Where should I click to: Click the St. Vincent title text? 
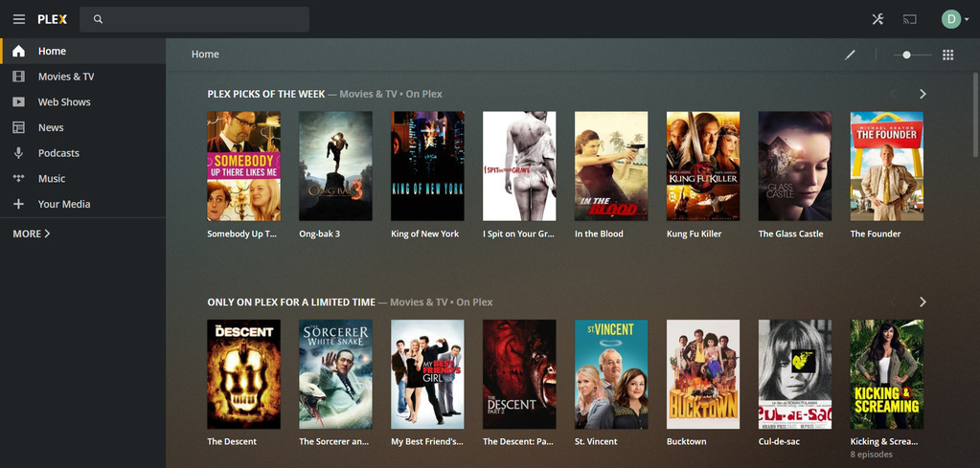click(596, 442)
